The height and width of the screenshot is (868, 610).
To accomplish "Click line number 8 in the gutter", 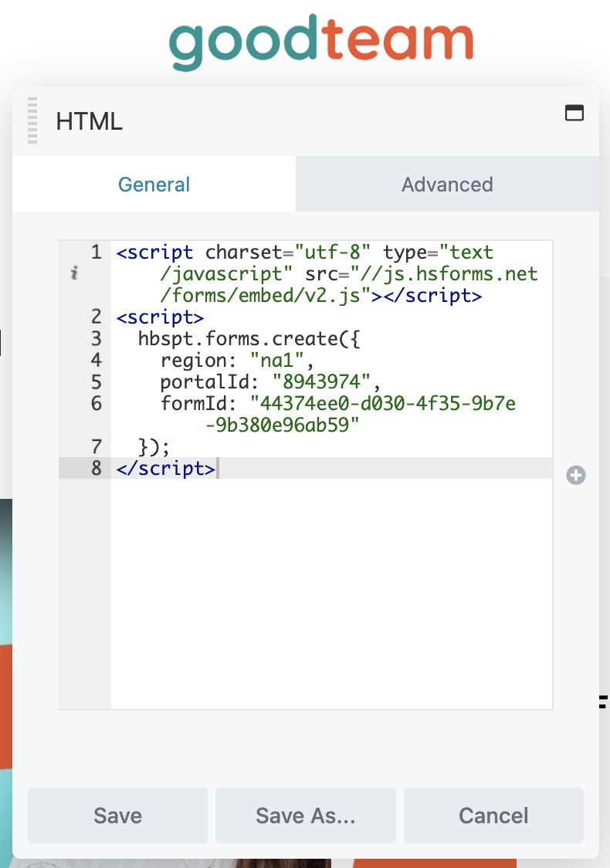I will tap(97, 468).
